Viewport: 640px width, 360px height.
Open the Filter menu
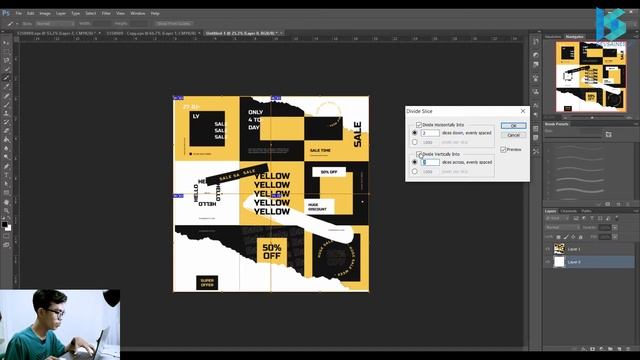pos(106,13)
